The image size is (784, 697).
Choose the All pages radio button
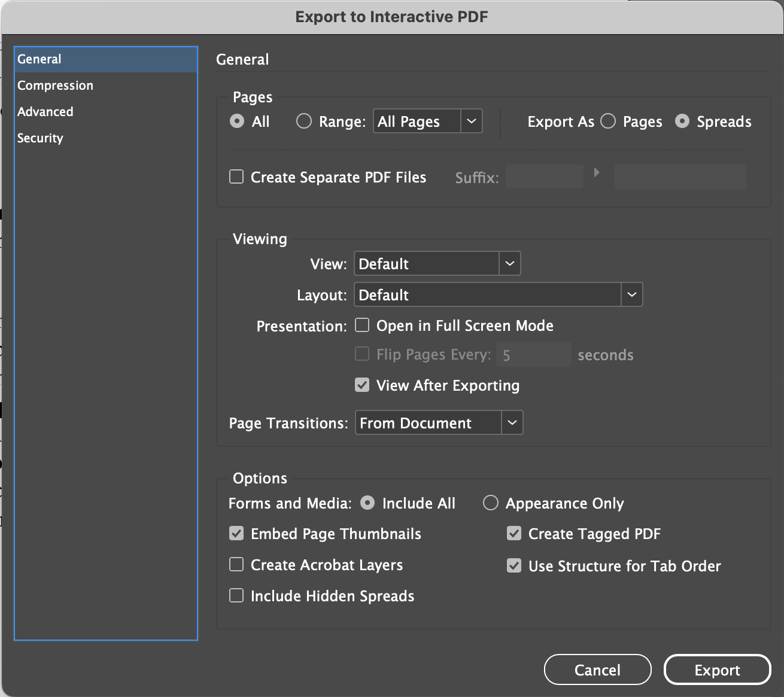[238, 121]
